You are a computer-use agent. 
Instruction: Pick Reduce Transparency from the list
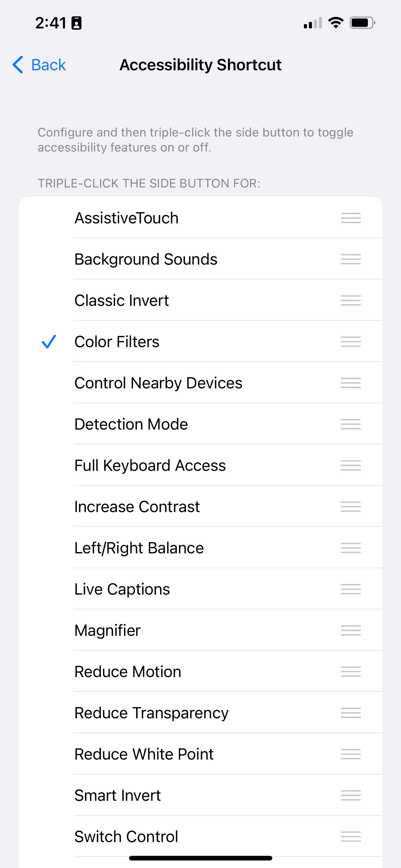coord(151,713)
